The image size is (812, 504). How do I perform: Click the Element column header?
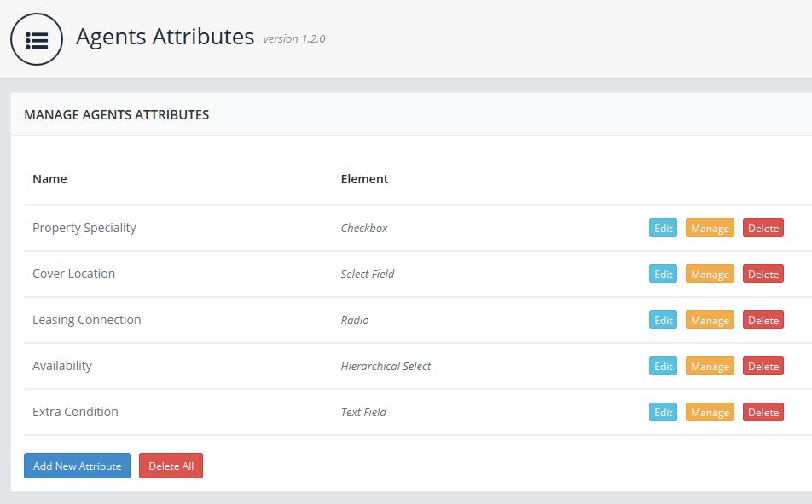364,179
